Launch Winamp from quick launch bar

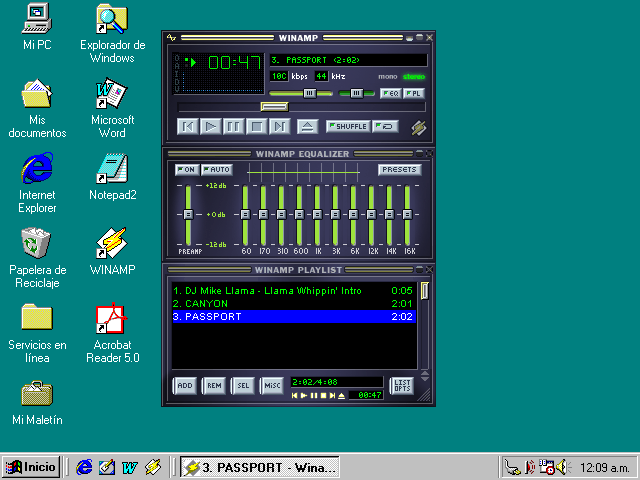click(x=153, y=467)
